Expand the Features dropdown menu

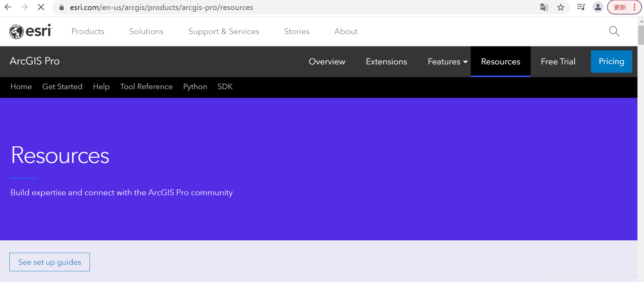tap(447, 62)
